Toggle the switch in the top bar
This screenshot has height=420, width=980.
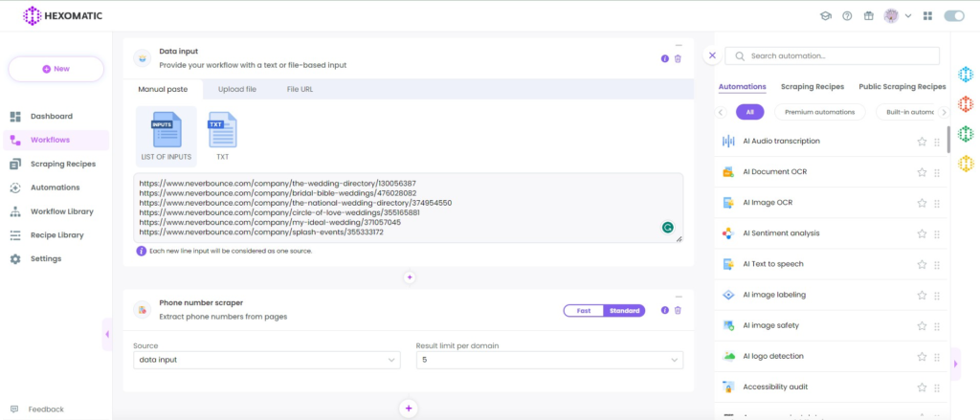coord(954,16)
